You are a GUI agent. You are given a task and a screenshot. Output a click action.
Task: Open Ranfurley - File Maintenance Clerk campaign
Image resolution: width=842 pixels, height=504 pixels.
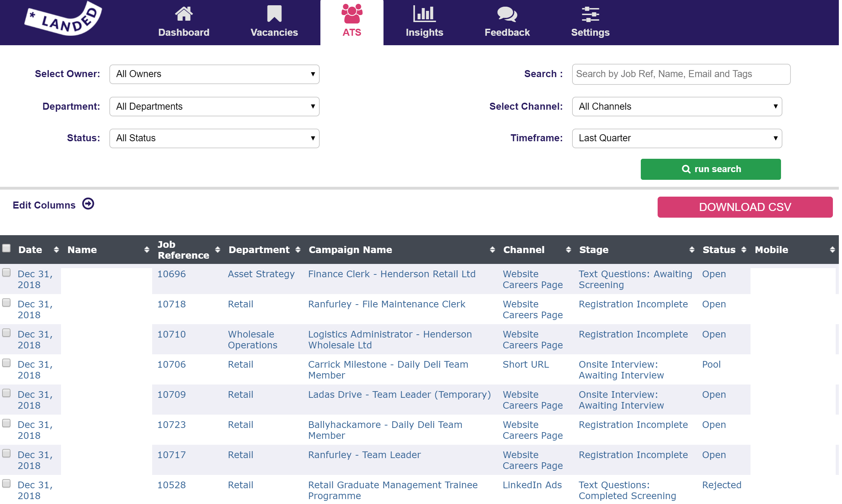pyautogui.click(x=386, y=304)
